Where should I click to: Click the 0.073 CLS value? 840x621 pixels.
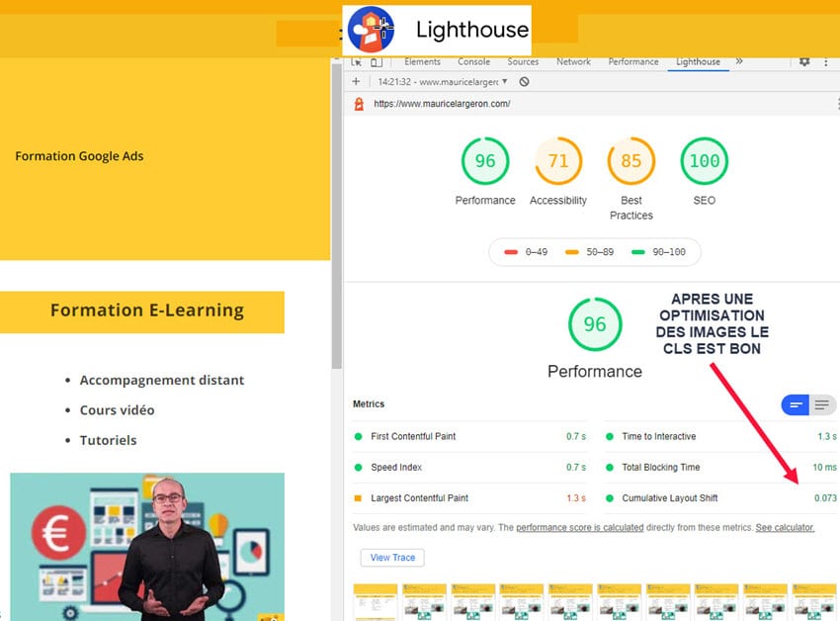pos(825,498)
